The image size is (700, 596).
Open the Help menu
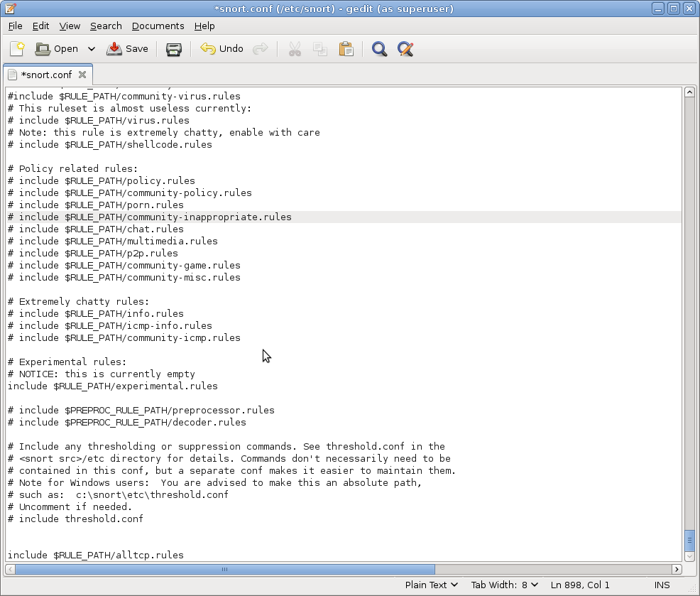click(x=204, y=26)
